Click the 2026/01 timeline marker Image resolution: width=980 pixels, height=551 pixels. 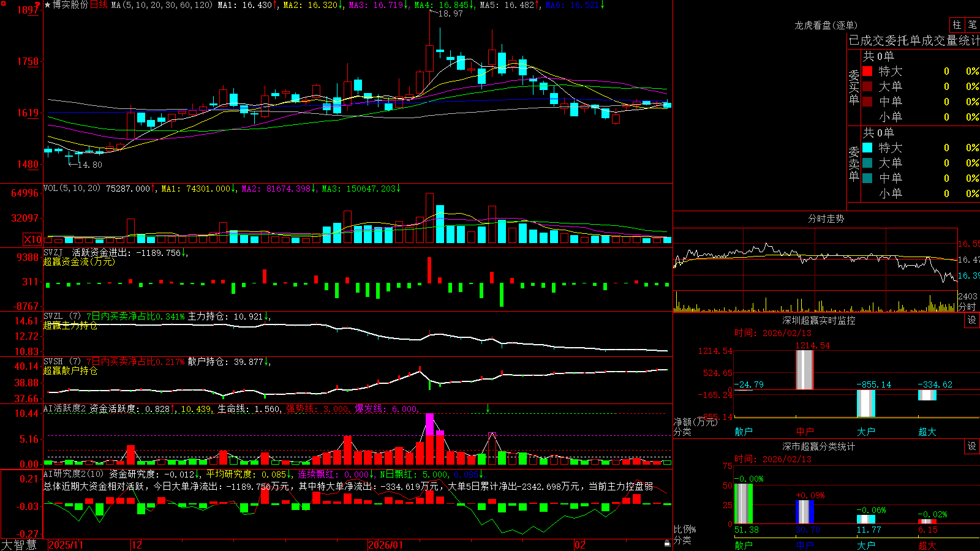tap(386, 545)
